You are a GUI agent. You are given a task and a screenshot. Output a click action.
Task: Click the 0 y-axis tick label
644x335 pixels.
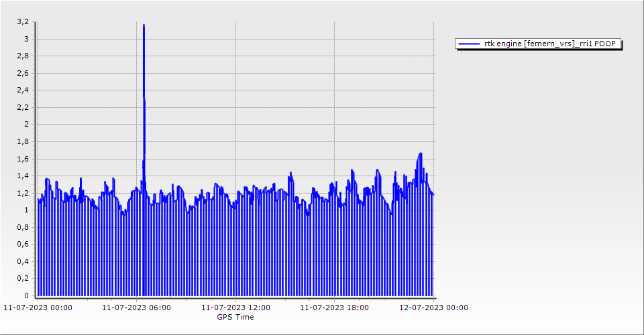pos(27,295)
